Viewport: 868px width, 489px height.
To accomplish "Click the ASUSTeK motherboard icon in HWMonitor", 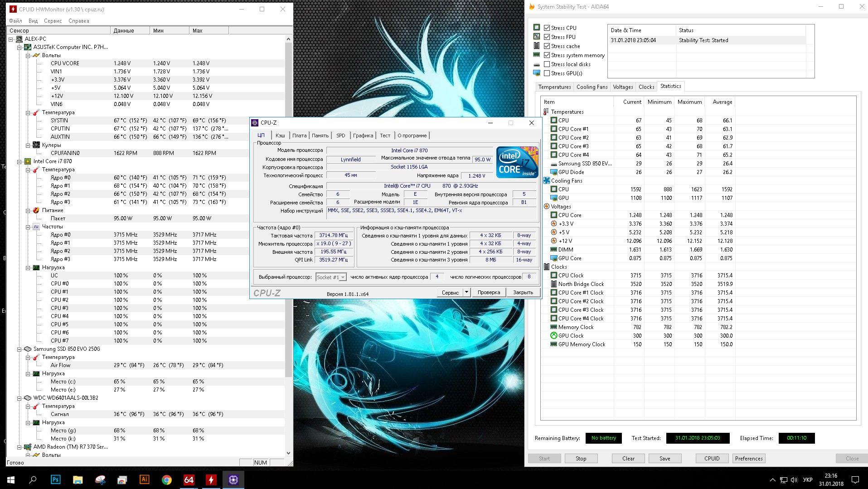I will tap(28, 47).
